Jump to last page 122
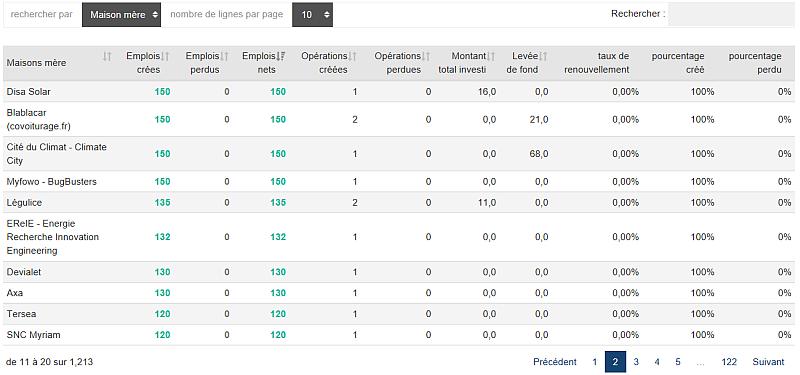This screenshot has width=800, height=375. tap(729, 362)
